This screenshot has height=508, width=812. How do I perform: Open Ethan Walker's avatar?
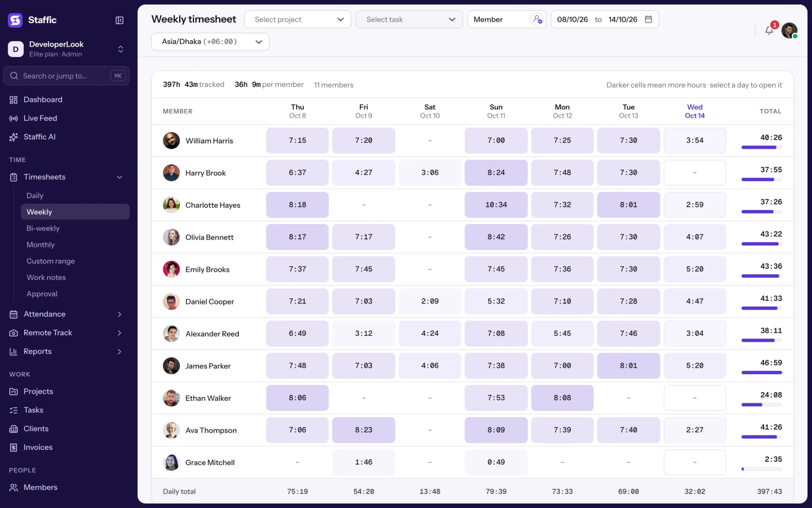[x=171, y=398]
